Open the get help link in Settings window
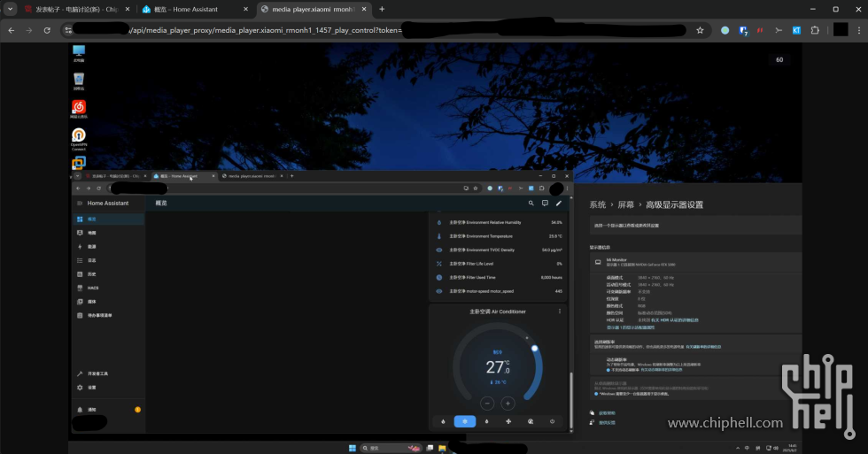868x454 pixels. click(607, 413)
